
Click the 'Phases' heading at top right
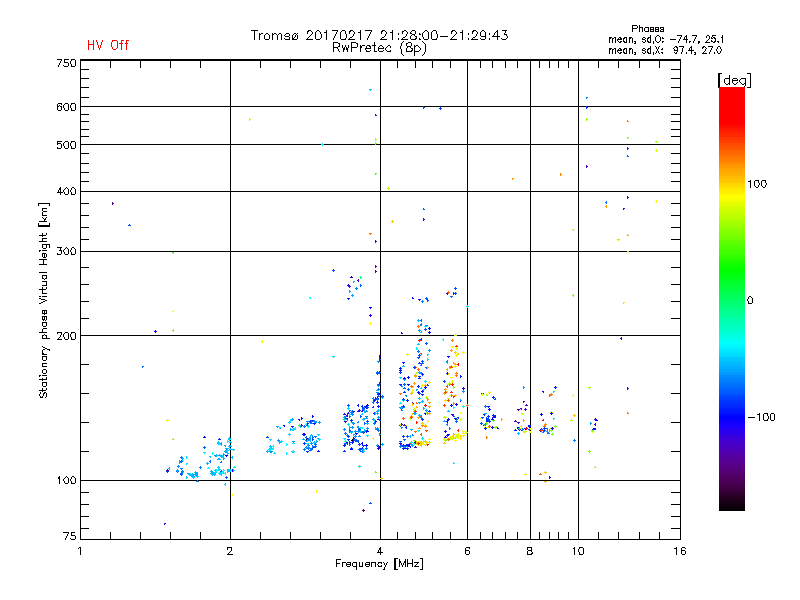click(x=647, y=29)
